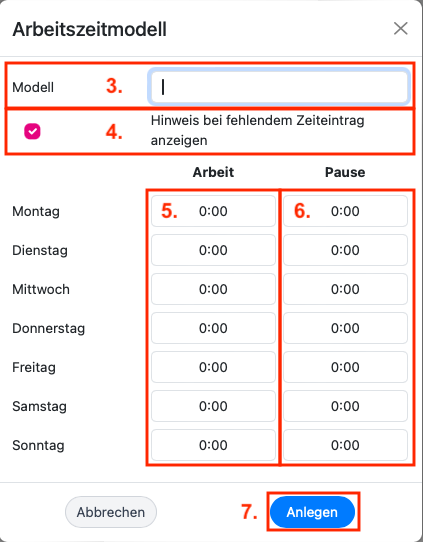Click the Hinweis bei fehlendem Zeiteintrag label

tap(257, 131)
